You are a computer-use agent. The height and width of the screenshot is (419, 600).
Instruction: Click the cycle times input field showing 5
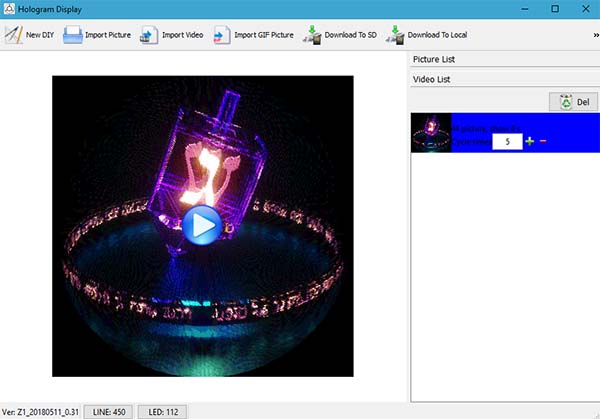click(x=507, y=142)
